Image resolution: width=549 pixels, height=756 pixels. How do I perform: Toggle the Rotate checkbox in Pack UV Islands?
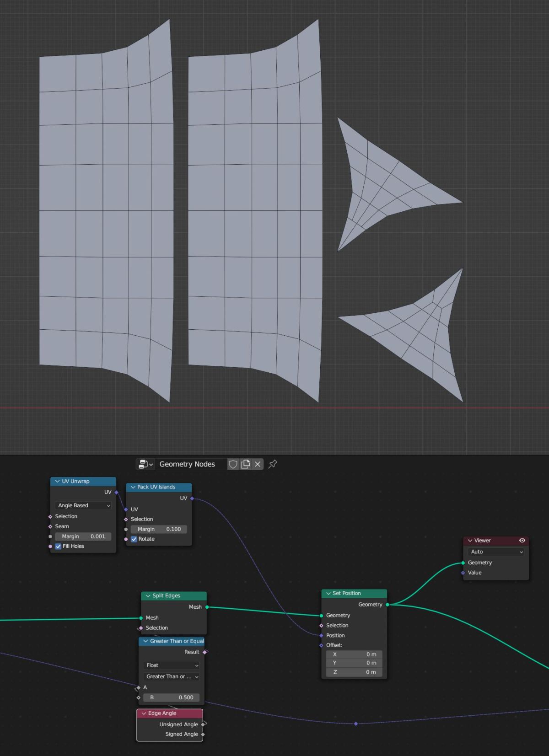click(x=134, y=539)
